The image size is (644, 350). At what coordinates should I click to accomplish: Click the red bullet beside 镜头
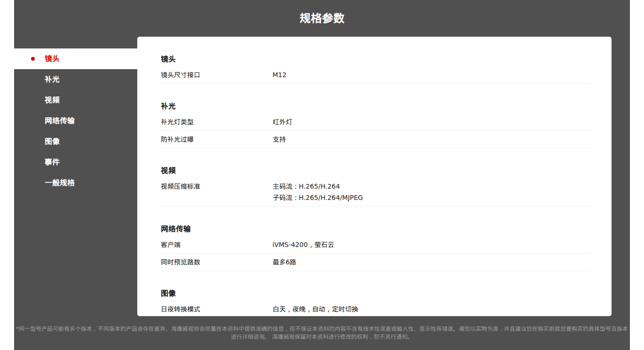pyautogui.click(x=33, y=59)
